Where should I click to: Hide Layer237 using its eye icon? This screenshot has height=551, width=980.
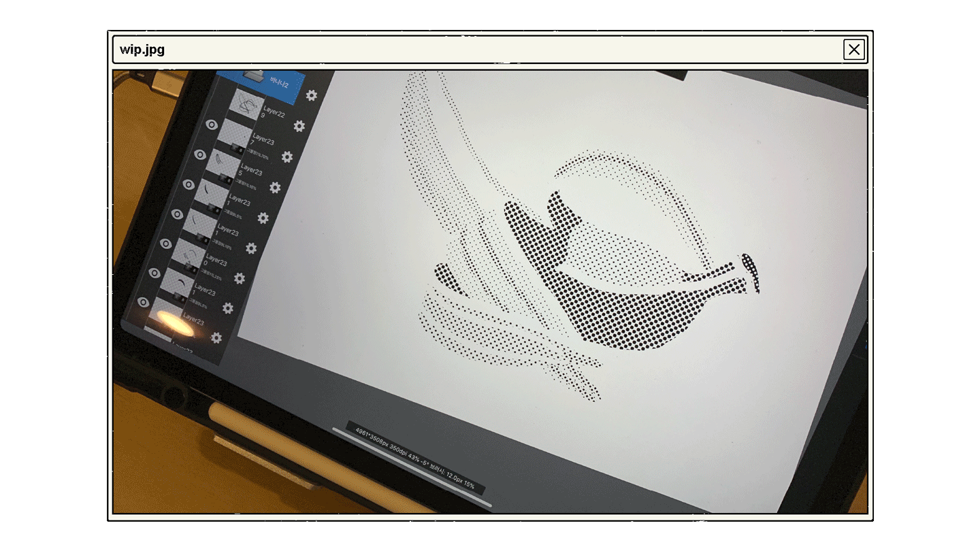coord(211,124)
